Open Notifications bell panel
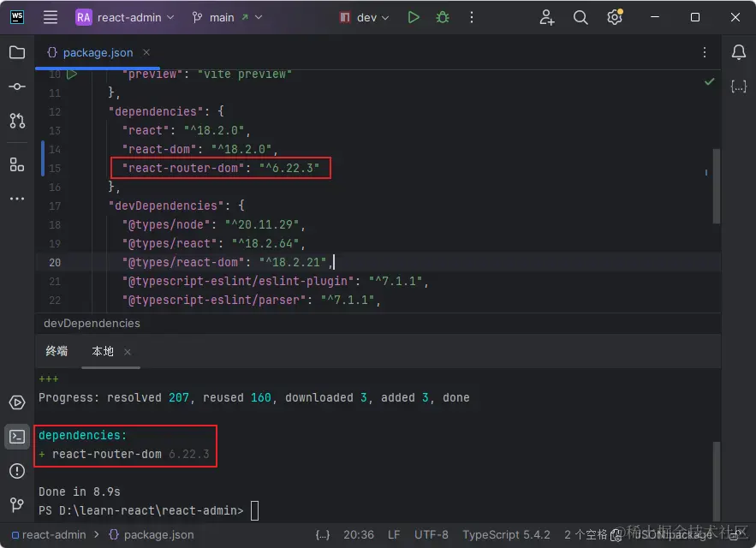 [739, 52]
